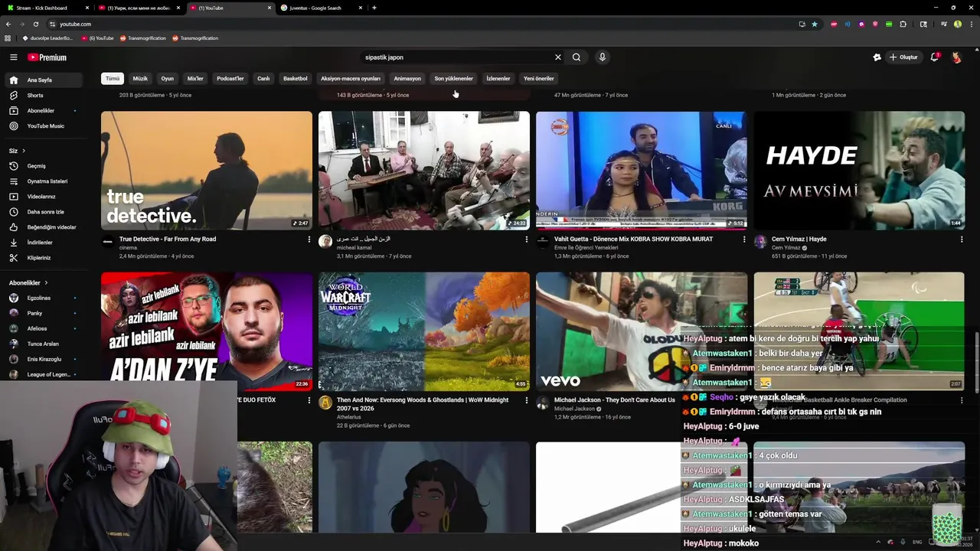Open notifications bell
Screen dimensions: 980x551
(934, 57)
